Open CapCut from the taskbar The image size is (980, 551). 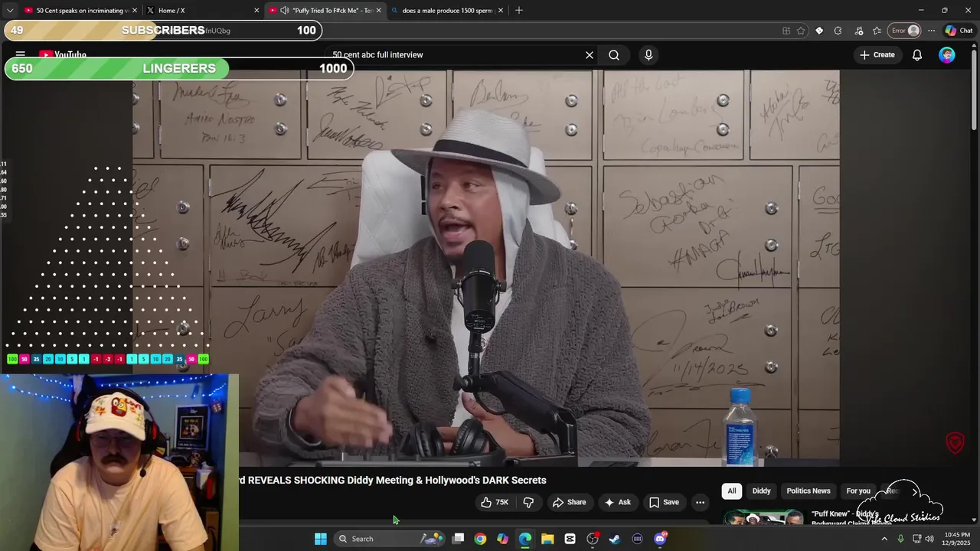click(x=570, y=539)
